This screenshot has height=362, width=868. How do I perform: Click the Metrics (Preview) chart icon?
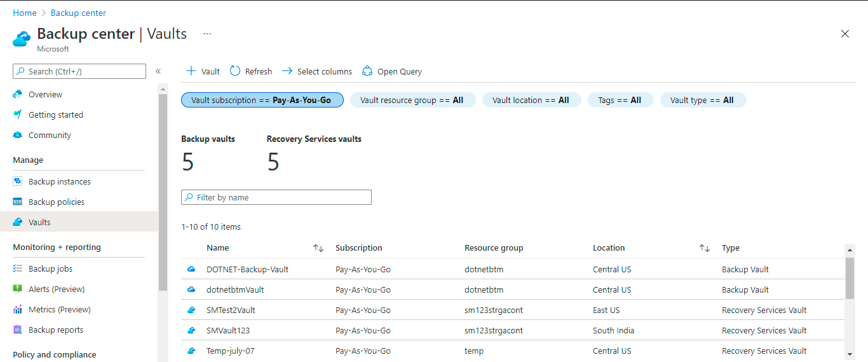click(x=18, y=309)
